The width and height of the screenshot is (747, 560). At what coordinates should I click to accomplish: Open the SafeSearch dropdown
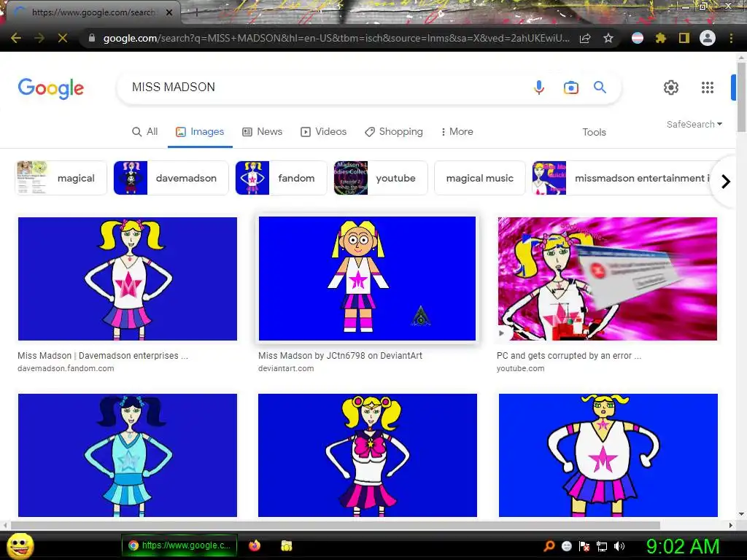[694, 124]
